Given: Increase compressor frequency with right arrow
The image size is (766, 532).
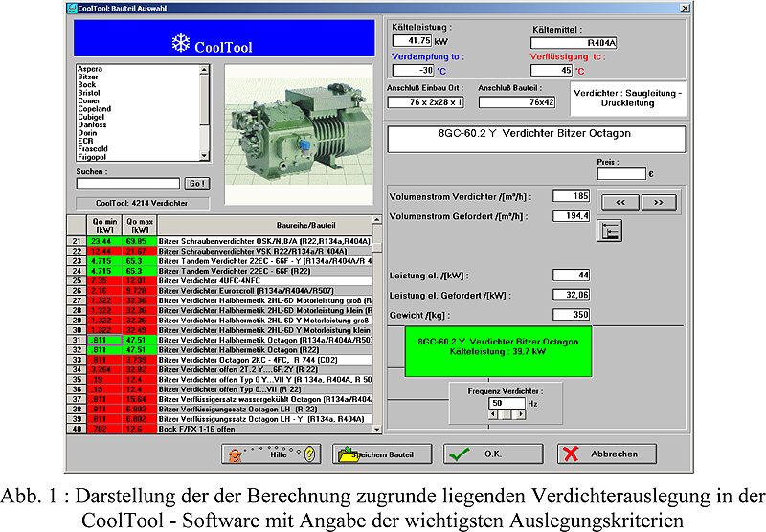Looking at the screenshot, I should click(x=520, y=413).
